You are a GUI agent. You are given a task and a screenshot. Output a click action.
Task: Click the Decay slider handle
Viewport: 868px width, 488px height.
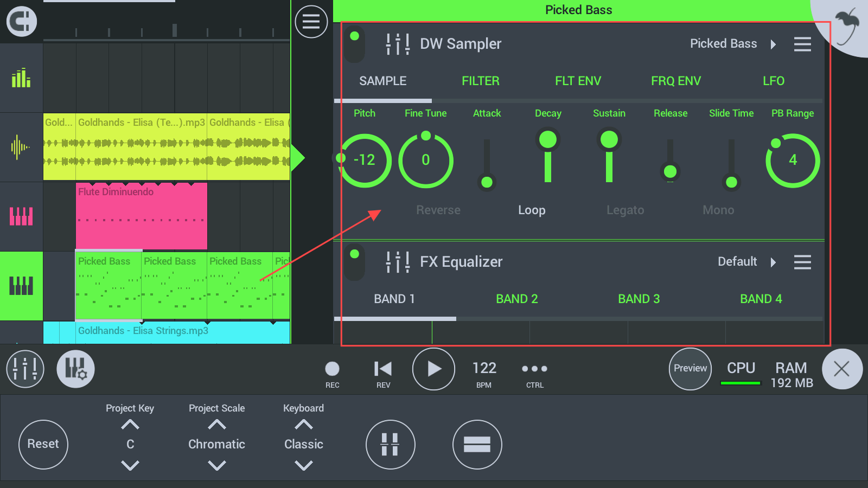(x=548, y=140)
